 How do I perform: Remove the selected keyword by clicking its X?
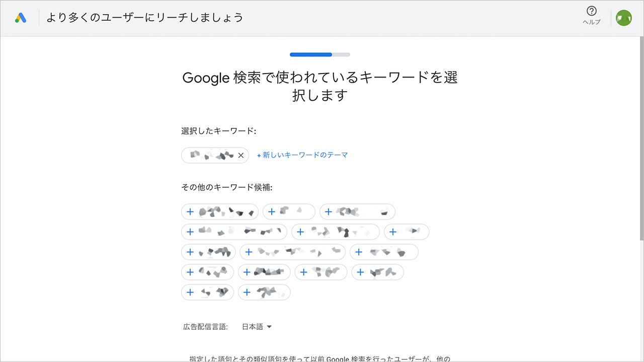241,155
